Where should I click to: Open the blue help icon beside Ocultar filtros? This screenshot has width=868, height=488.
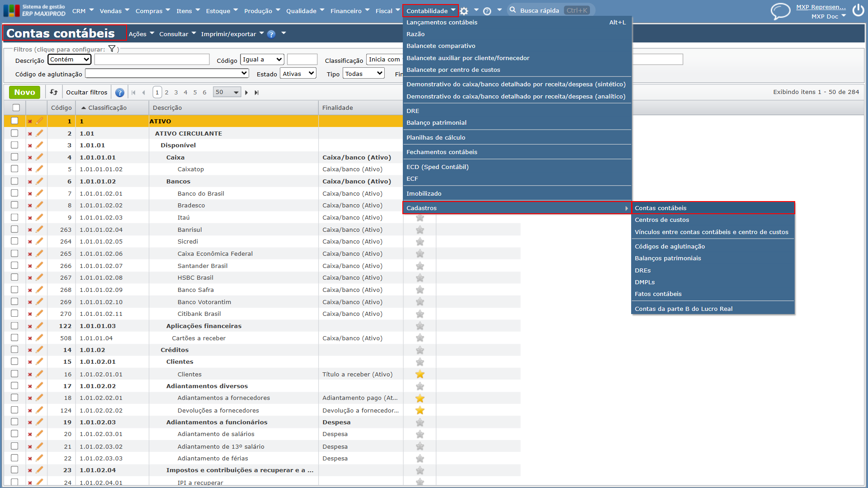120,93
